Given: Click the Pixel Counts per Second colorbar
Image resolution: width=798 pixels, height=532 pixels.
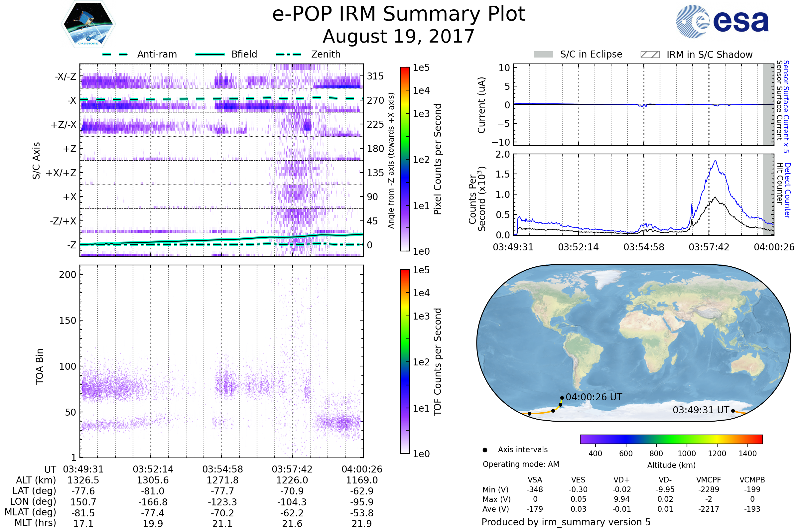Looking at the screenshot, I should (x=405, y=159).
